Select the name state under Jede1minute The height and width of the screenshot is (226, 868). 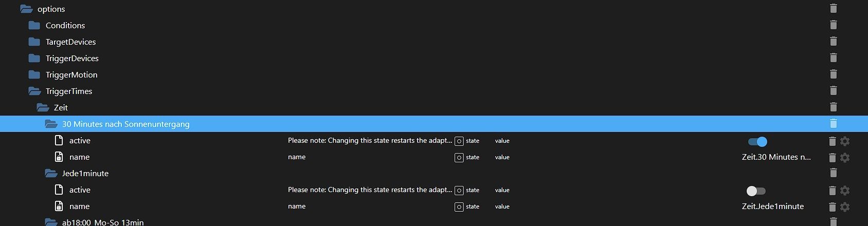pos(79,206)
